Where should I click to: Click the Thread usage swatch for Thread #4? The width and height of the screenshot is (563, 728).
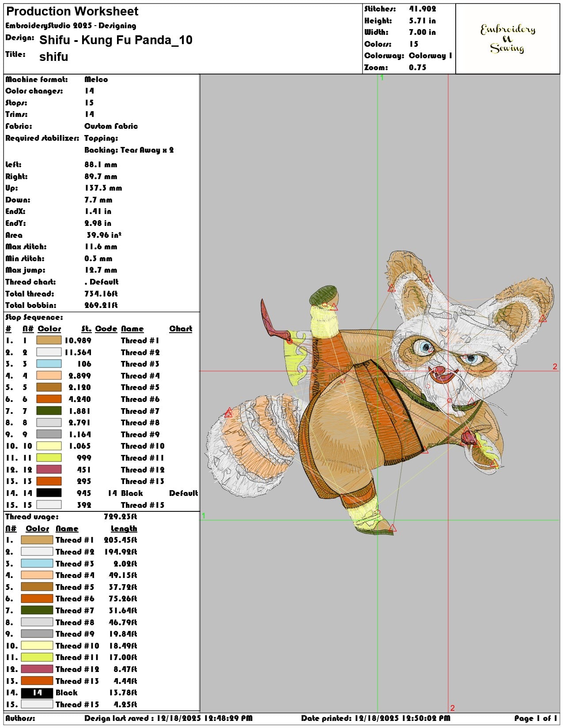coord(37,575)
